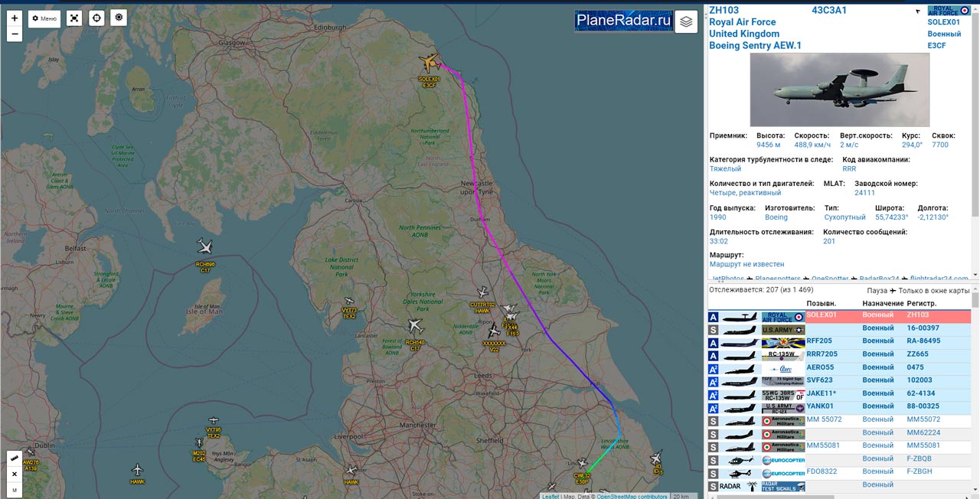Select RCH896 C17 aircraft near Isle of Man

pyautogui.click(x=204, y=246)
